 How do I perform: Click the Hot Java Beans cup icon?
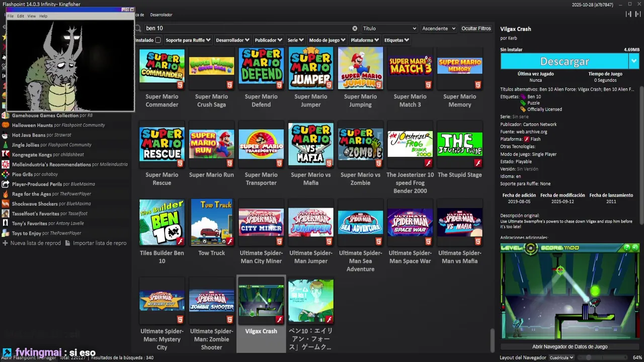pos(6,135)
